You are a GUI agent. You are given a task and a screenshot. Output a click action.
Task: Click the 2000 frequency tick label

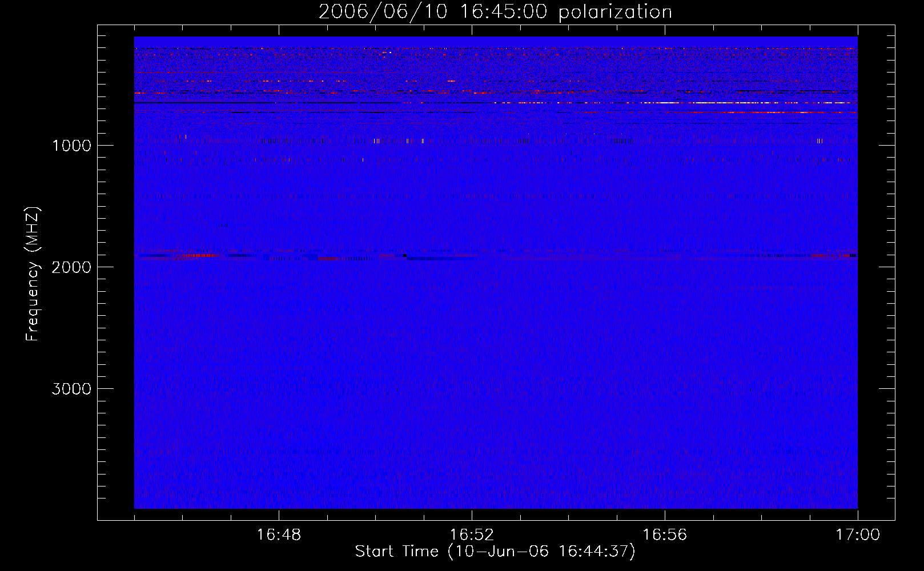(71, 267)
